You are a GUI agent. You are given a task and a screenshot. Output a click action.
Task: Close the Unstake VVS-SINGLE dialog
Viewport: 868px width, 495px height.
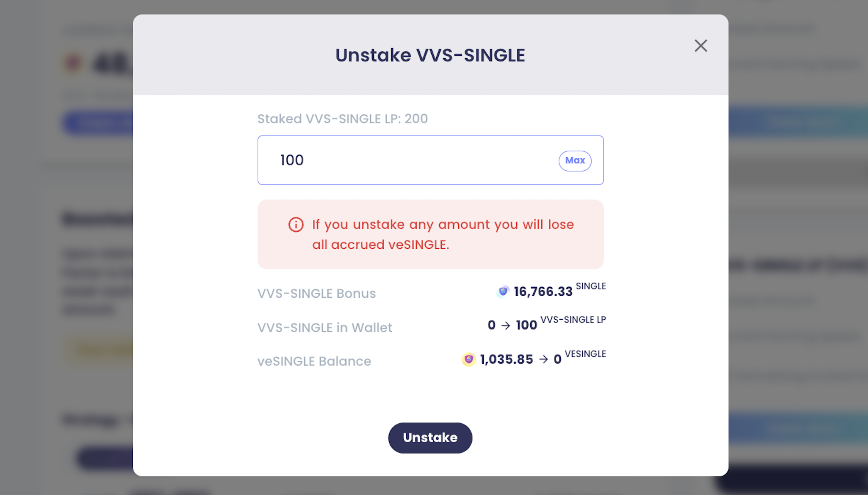point(700,46)
